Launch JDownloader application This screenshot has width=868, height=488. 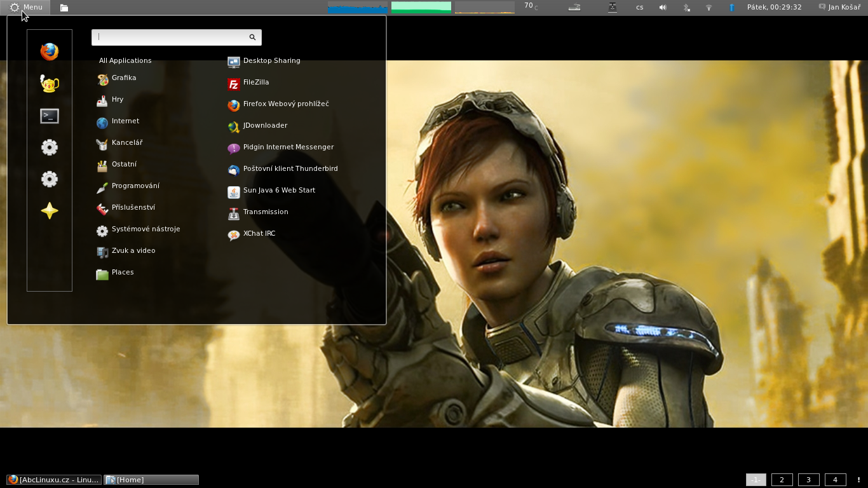[264, 126]
